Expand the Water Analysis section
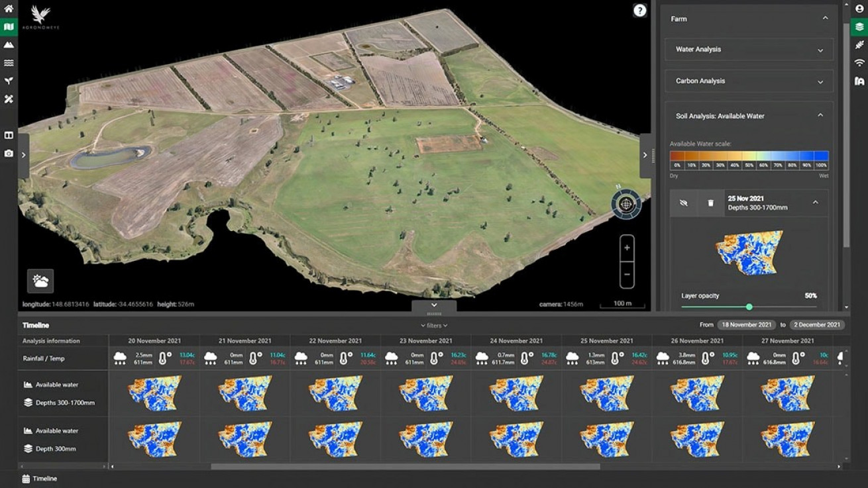The image size is (868, 488). [x=749, y=50]
